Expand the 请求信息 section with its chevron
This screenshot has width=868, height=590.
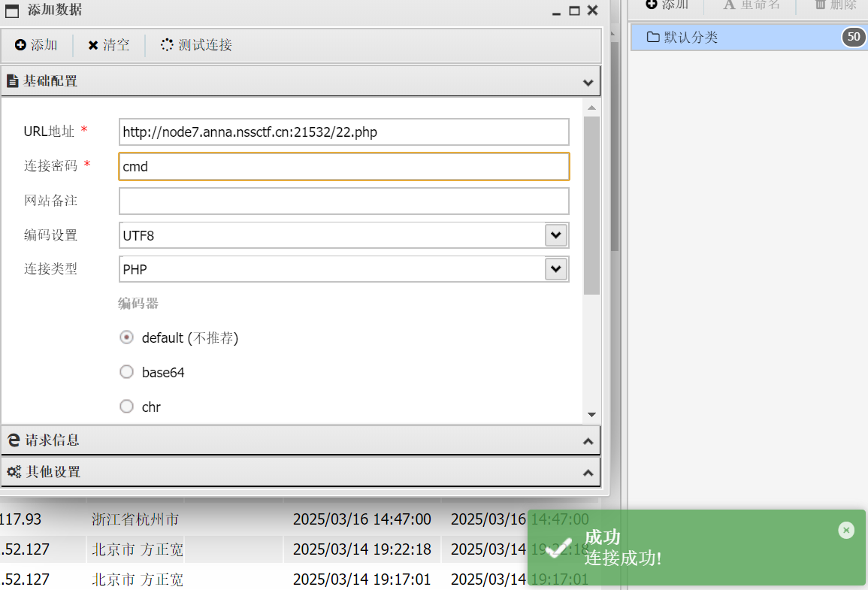click(588, 441)
